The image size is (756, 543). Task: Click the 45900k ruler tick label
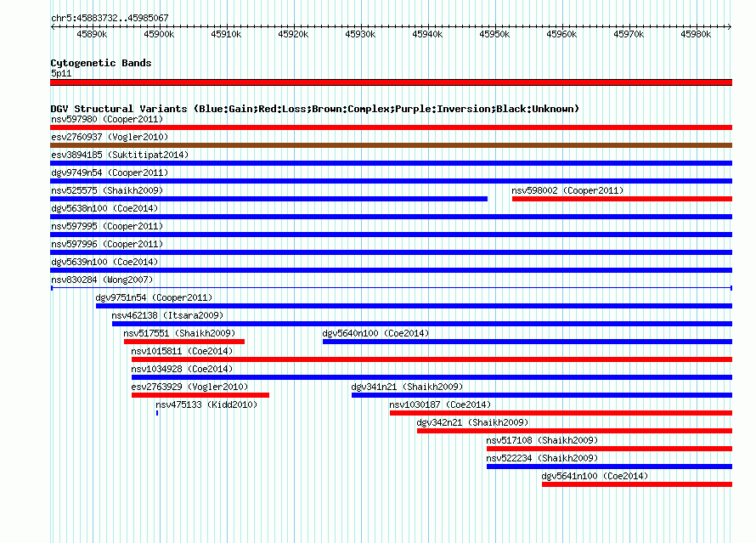point(159,34)
